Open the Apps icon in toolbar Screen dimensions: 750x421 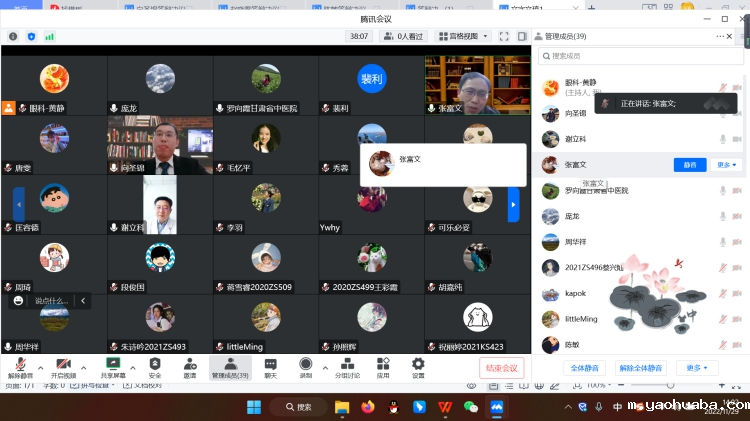pos(383,368)
